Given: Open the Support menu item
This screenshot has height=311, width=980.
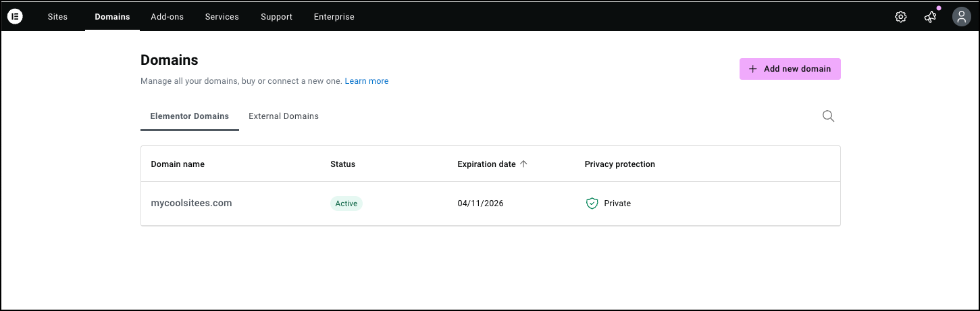Looking at the screenshot, I should coord(276,17).
